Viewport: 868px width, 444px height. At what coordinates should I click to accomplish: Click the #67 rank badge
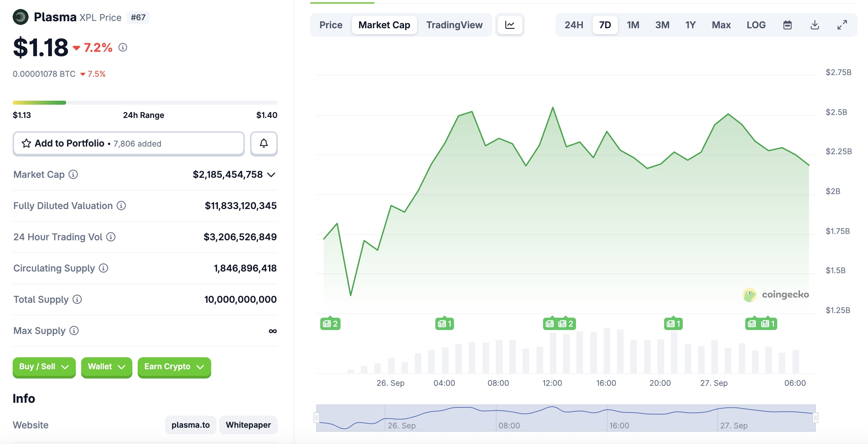138,18
